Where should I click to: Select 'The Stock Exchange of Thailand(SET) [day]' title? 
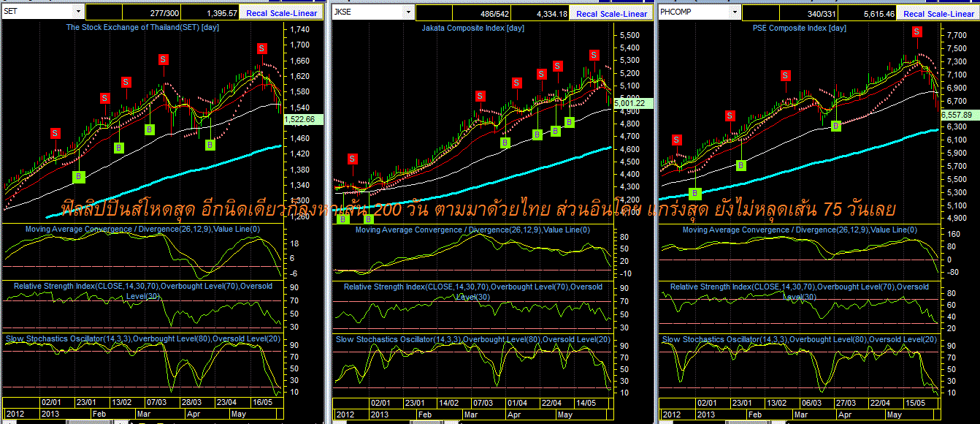click(142, 27)
